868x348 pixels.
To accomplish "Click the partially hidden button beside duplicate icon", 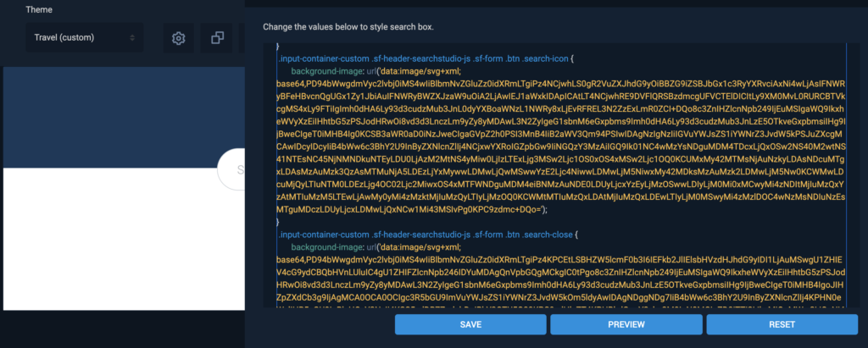I will pos(242,38).
